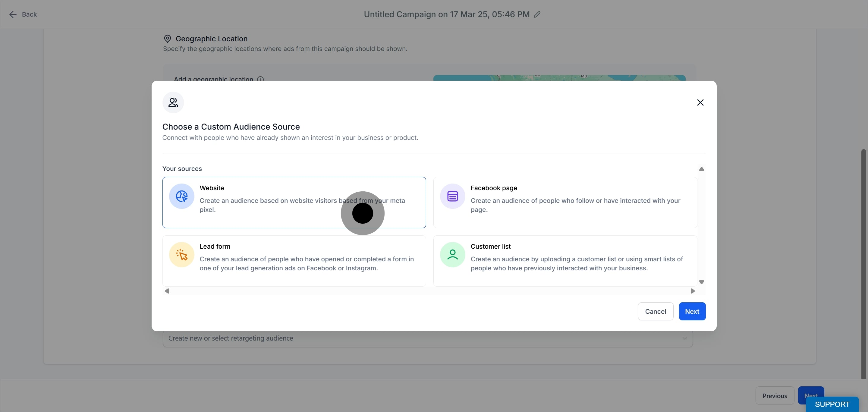Click the Facebook page list icon
The height and width of the screenshot is (412, 868).
point(452,196)
